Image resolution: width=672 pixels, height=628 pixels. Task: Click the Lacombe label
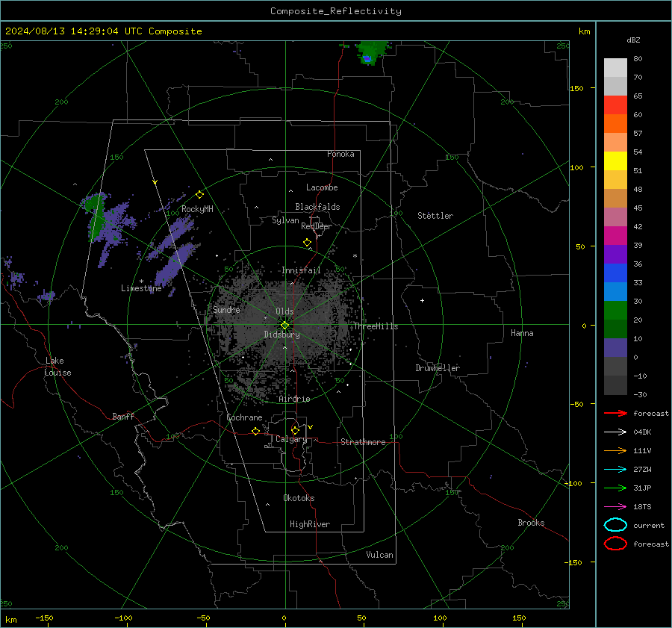pyautogui.click(x=322, y=187)
